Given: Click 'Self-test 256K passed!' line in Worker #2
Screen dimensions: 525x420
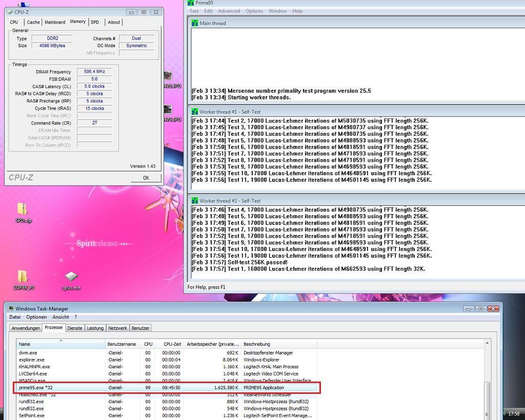Looking at the screenshot, I should click(240, 262).
